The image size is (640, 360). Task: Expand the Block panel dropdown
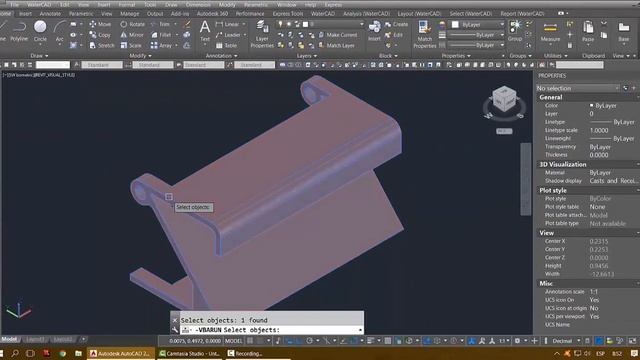click(388, 56)
